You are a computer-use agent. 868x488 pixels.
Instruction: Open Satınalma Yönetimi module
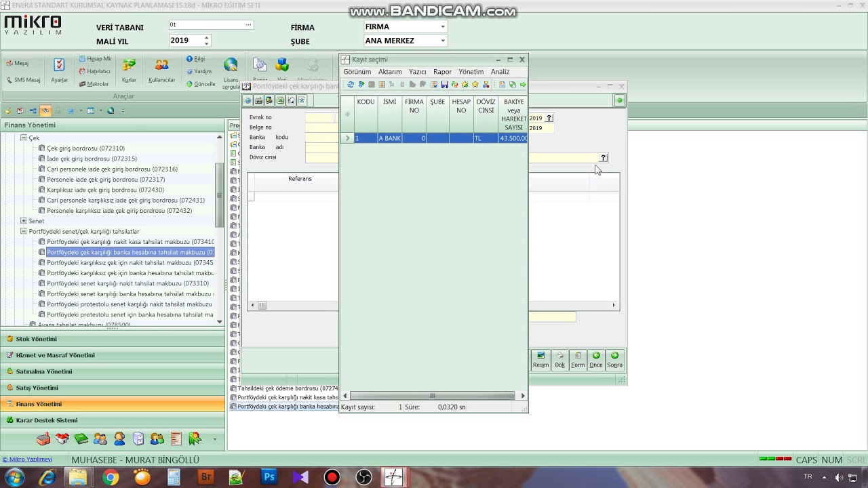tap(113, 371)
